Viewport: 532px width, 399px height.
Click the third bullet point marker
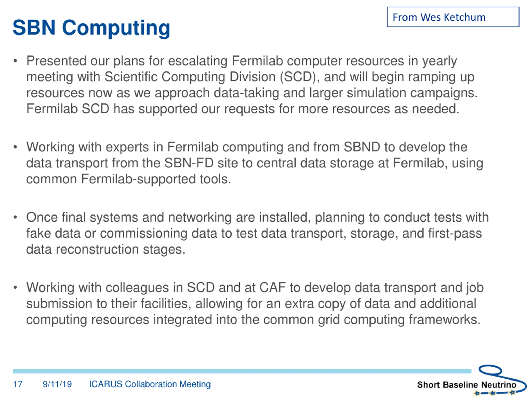(15, 217)
